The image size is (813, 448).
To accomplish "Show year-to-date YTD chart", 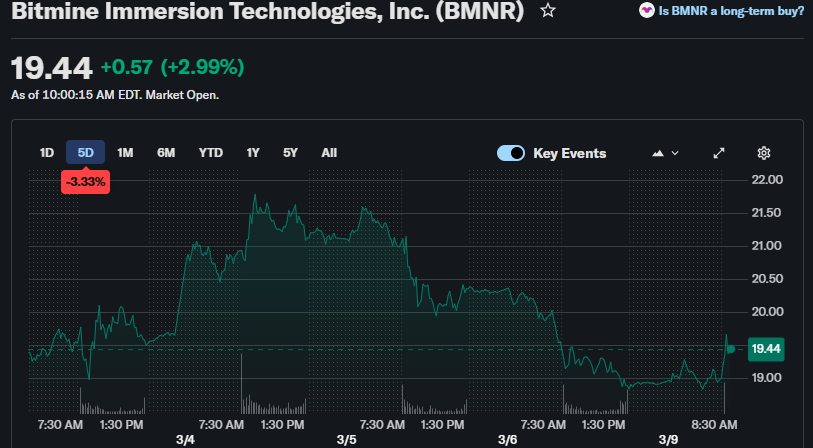I will tap(211, 153).
